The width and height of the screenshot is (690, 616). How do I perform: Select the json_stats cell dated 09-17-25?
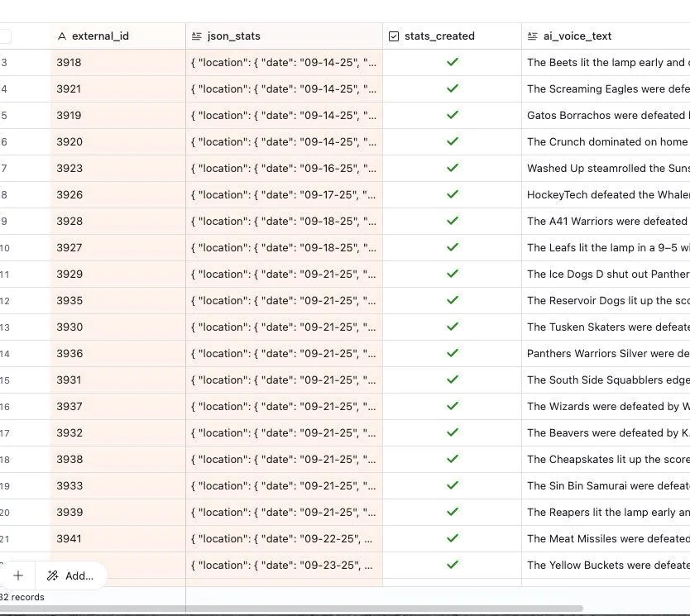tap(285, 195)
